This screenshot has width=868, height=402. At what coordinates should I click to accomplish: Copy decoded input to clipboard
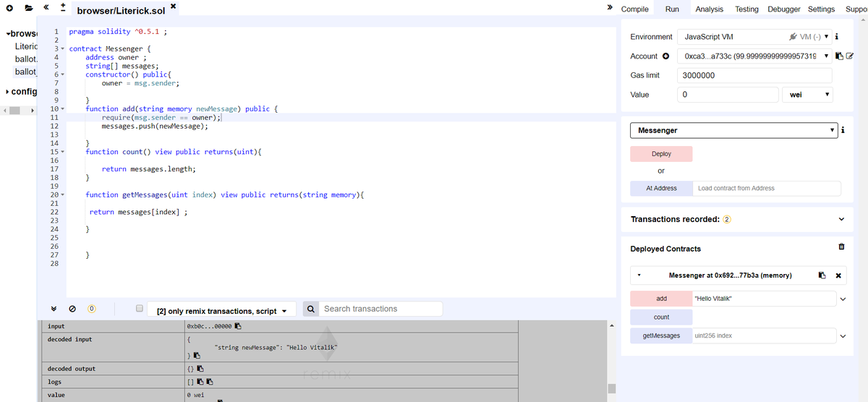196,356
